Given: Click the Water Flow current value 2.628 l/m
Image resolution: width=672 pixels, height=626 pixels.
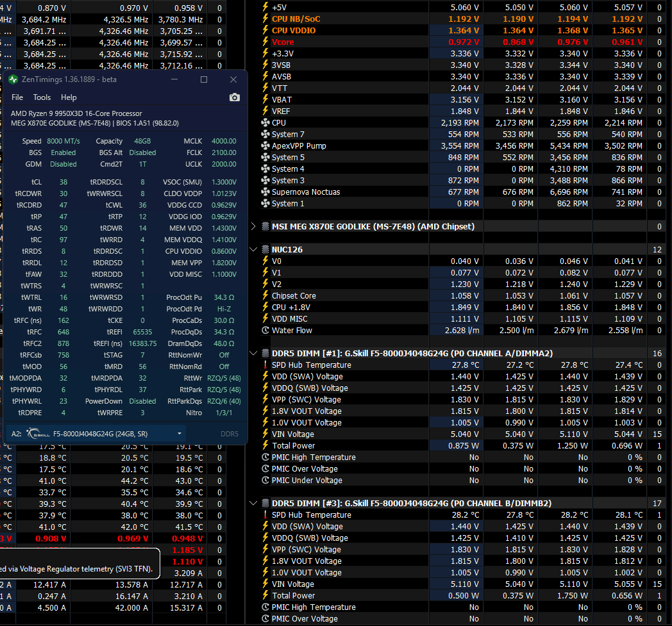Looking at the screenshot, I should 462,331.
